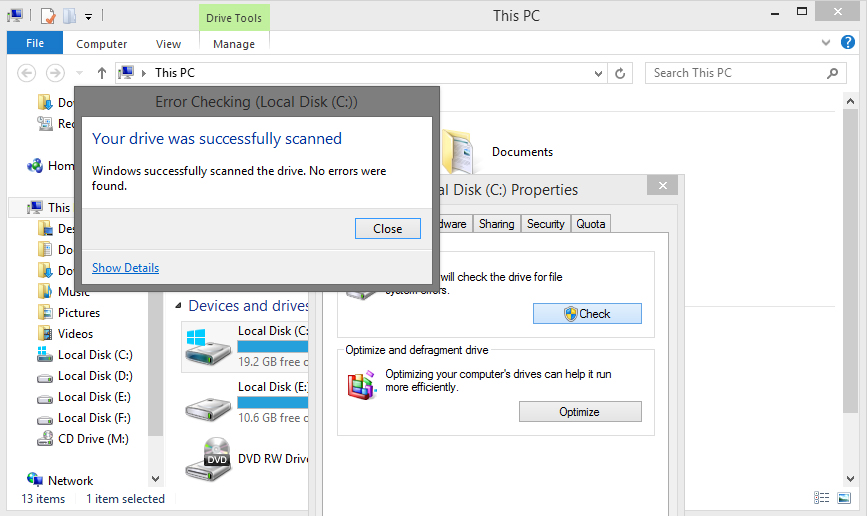This screenshot has width=867, height=516.
Task: Expand the ribbon using the chevron arrow
Action: tap(826, 43)
